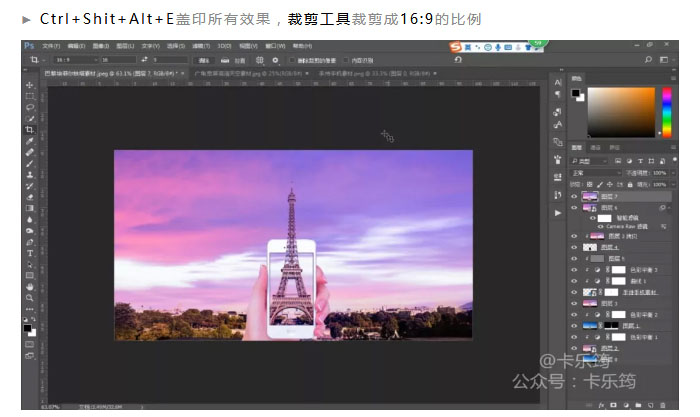Pick a hue from the vertical spectrum slider
The height and width of the screenshot is (417, 700).
coord(666,112)
